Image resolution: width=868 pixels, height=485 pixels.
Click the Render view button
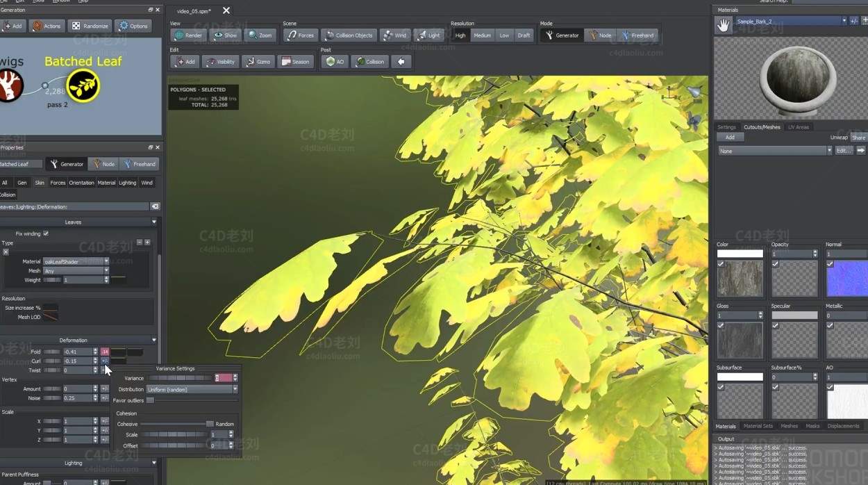[188, 35]
